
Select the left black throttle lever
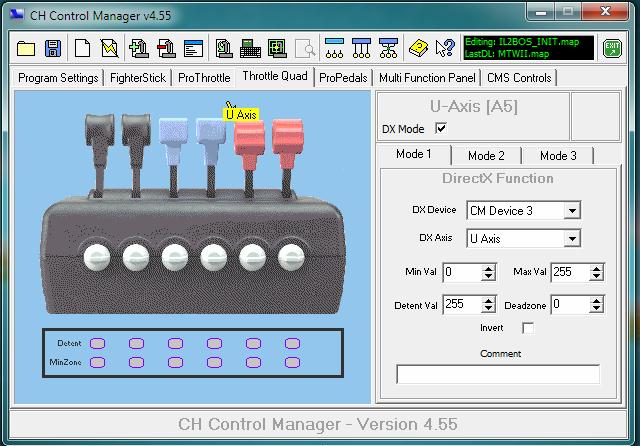[99, 155]
